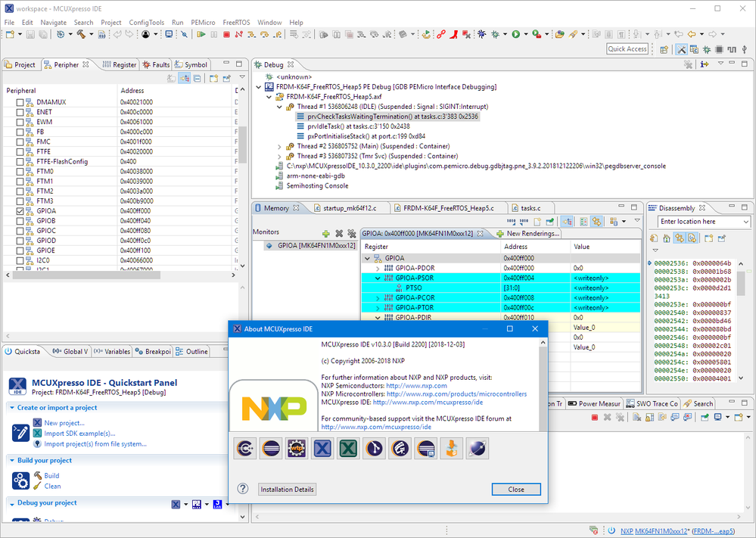Click the Disassembly home icon

click(667, 238)
